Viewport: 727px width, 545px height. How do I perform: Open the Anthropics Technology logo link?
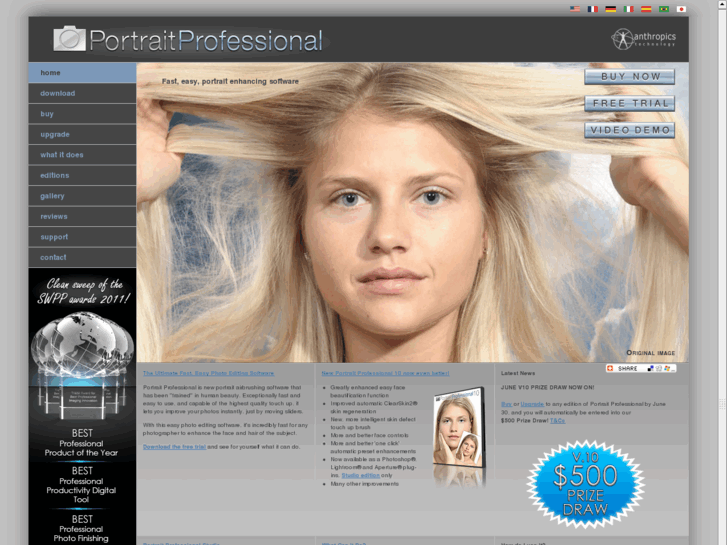click(643, 39)
